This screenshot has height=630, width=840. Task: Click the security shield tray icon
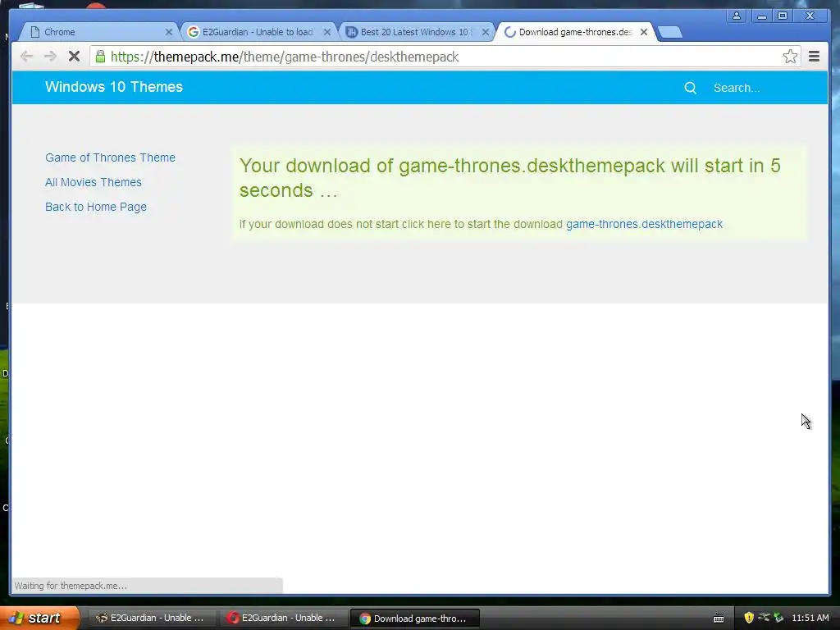tap(749, 618)
